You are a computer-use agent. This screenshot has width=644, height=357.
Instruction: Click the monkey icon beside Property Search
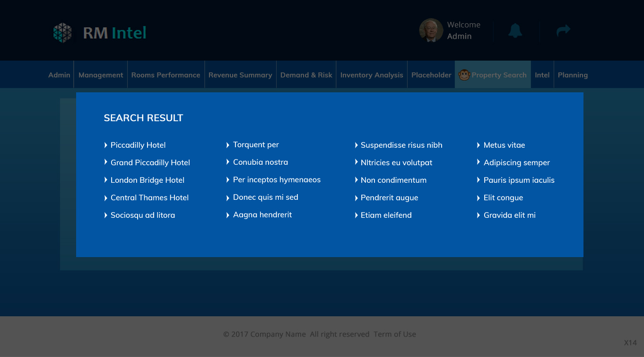[464, 75]
